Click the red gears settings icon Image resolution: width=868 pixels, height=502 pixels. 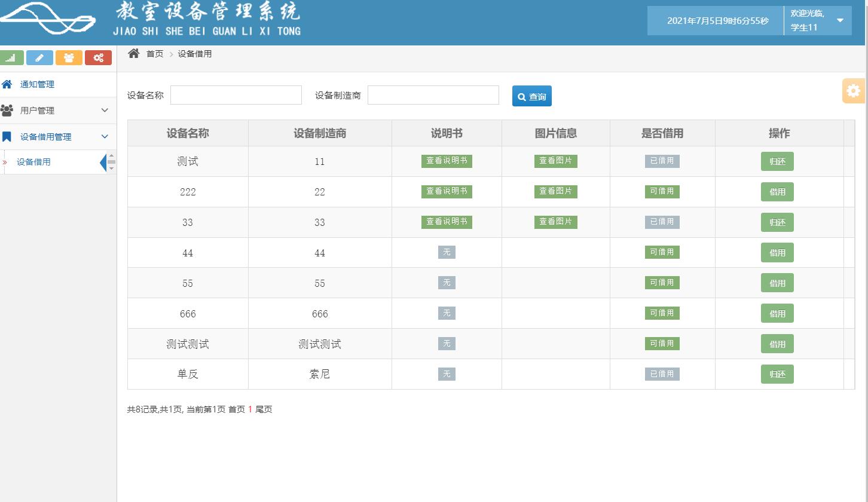98,57
